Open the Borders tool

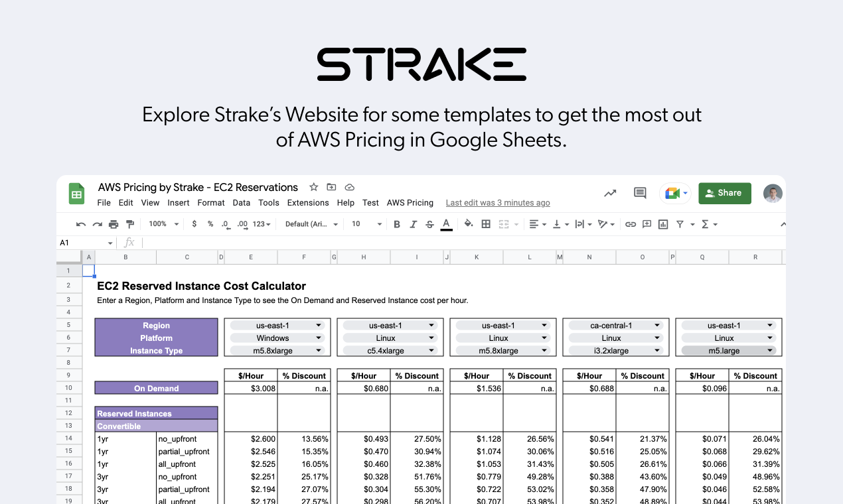coord(486,224)
